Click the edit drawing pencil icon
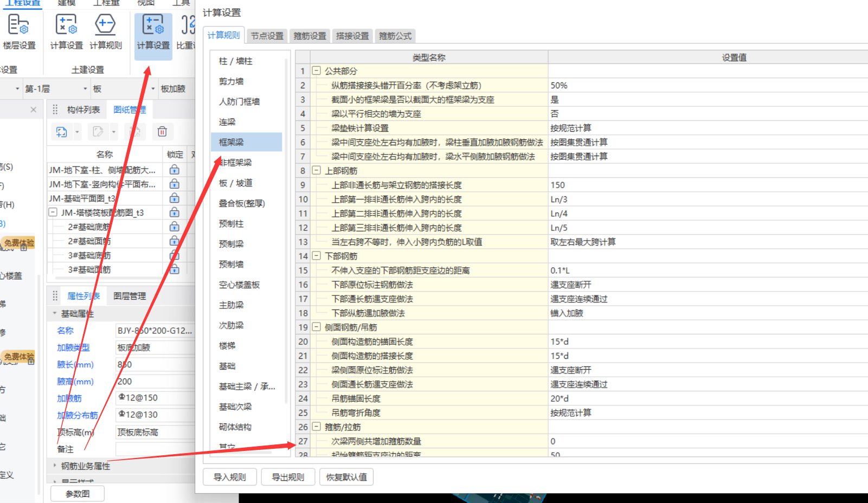The height and width of the screenshot is (503, 868). point(98,132)
